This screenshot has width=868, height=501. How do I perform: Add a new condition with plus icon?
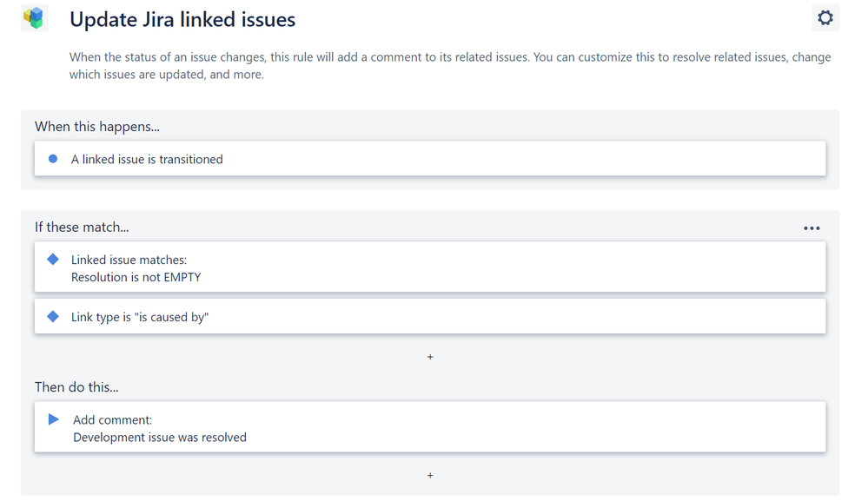(x=430, y=357)
